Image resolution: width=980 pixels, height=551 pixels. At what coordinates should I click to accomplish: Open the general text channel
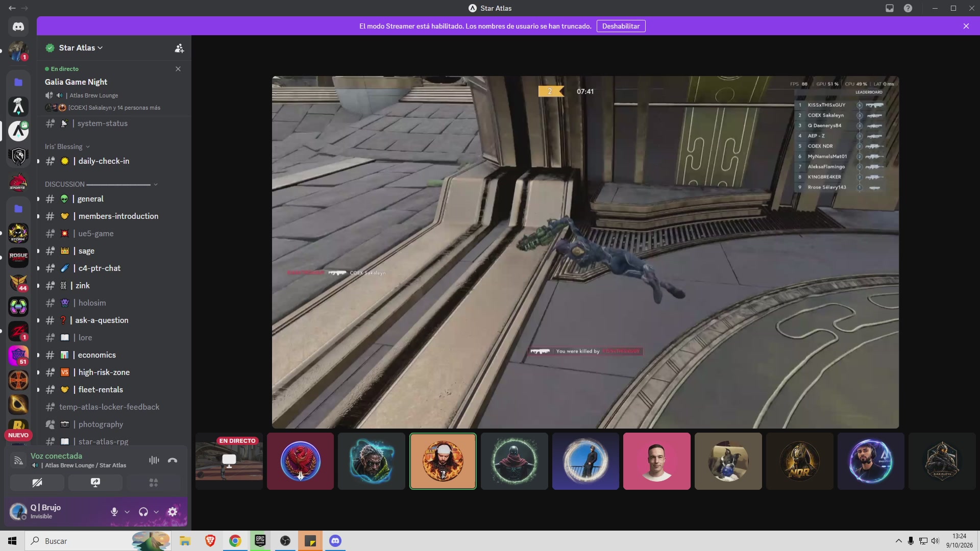coord(113,199)
